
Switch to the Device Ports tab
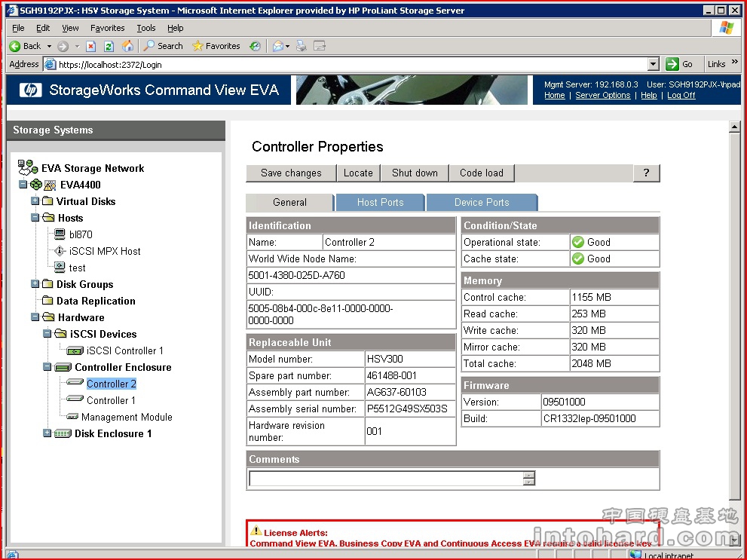(x=482, y=203)
